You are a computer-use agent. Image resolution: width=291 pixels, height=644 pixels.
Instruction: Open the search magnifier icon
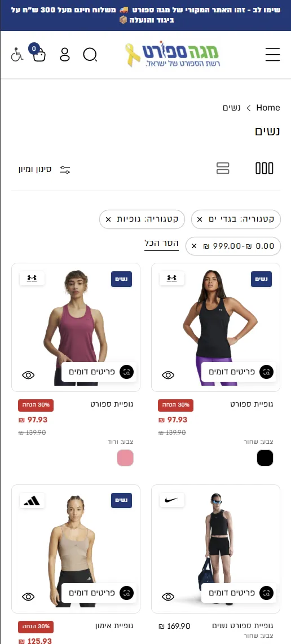[x=90, y=55]
